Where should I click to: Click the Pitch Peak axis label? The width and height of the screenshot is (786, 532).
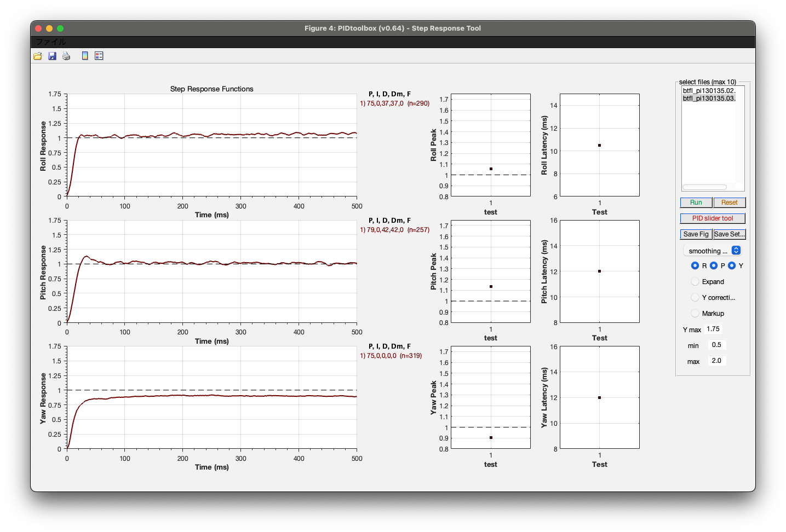click(434, 271)
